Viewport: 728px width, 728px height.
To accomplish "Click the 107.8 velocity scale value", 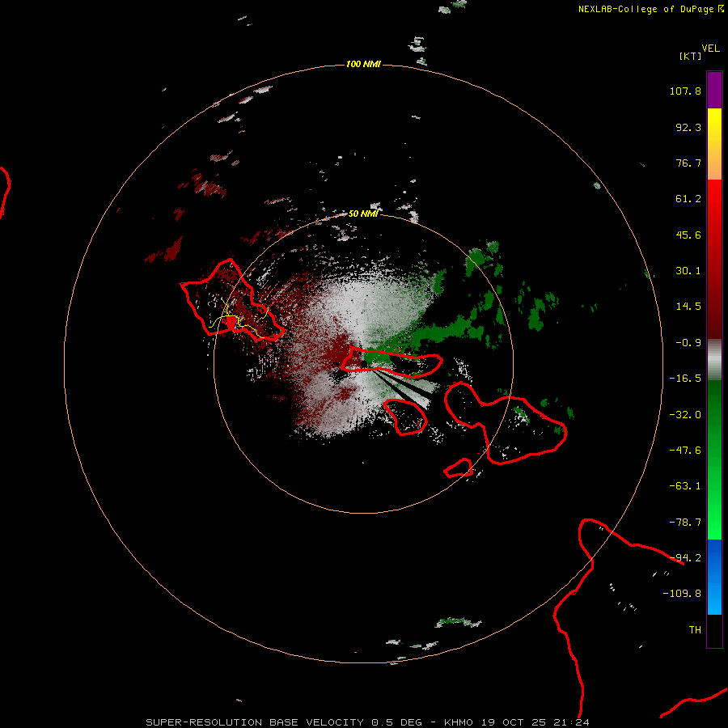I will point(685,91).
